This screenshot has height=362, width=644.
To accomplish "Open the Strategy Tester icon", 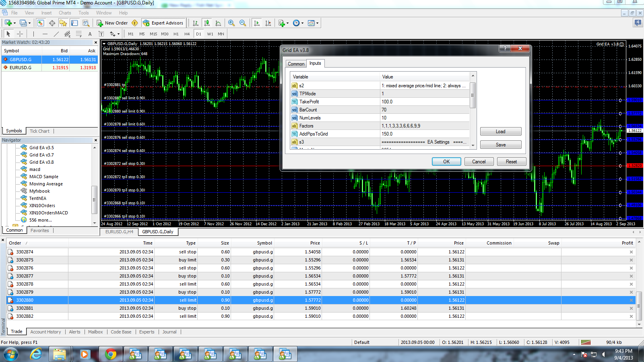I will pyautogui.click(x=86, y=23).
